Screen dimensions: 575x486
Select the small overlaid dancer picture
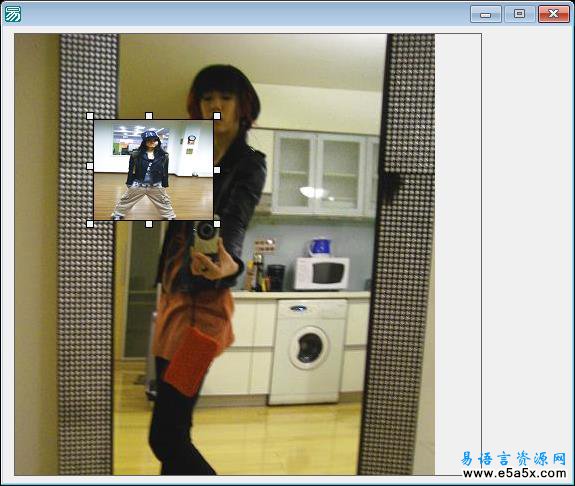[154, 170]
